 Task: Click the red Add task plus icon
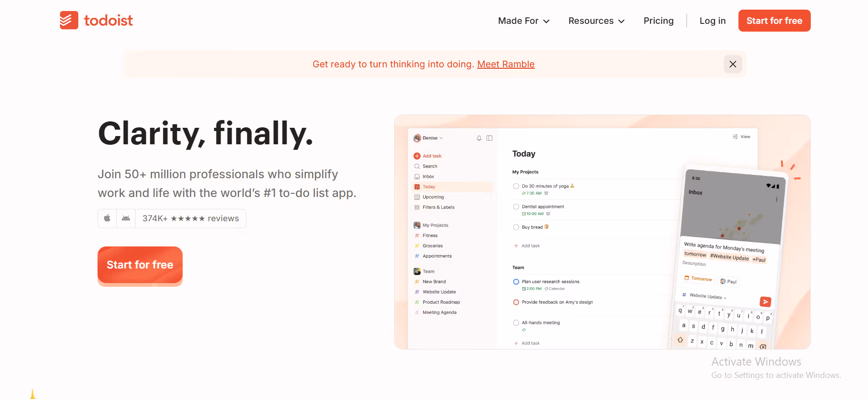pos(417,156)
